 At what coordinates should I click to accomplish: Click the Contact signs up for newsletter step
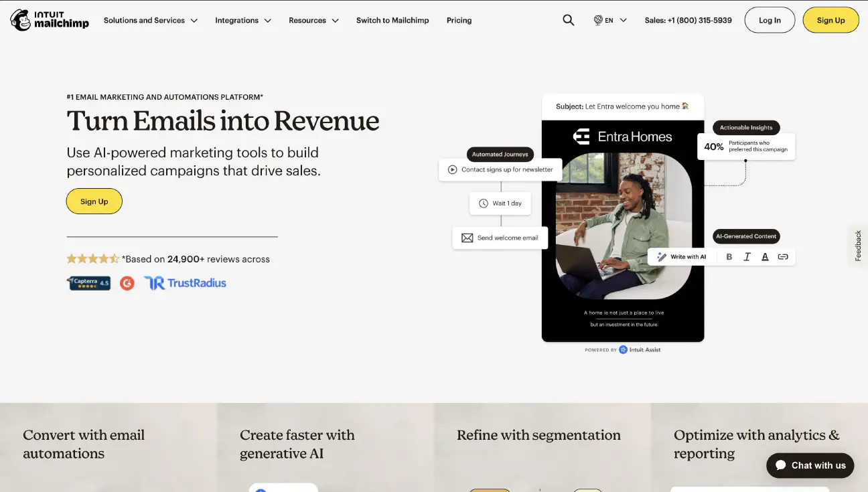coord(500,170)
